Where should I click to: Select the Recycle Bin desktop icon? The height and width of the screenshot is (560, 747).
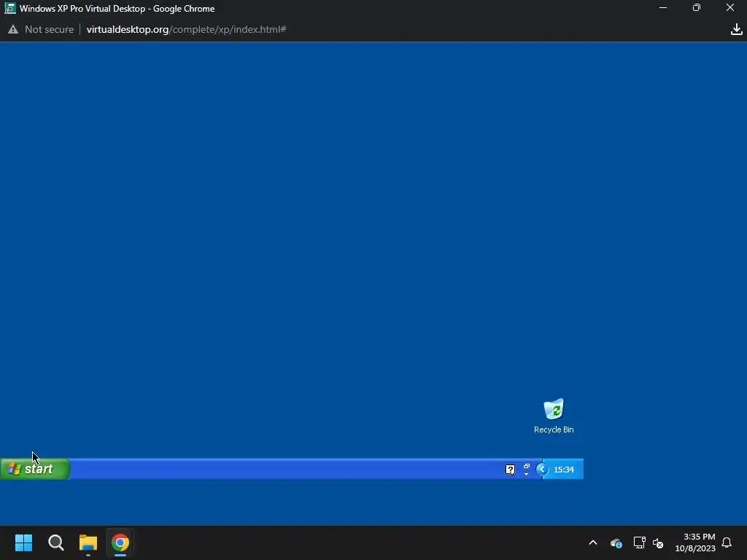click(x=554, y=416)
